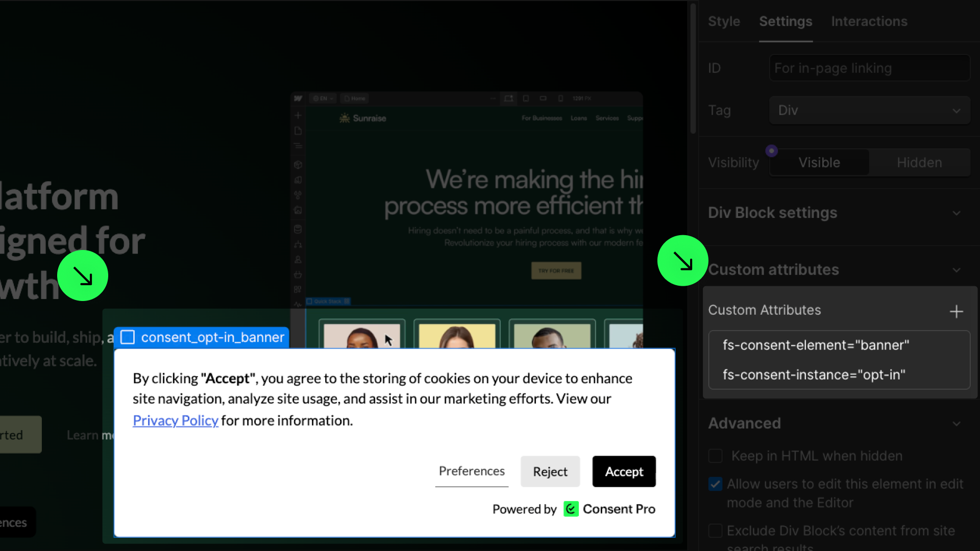Switch to the Interactions tab
This screenshot has height=551, width=980.
pyautogui.click(x=869, y=21)
